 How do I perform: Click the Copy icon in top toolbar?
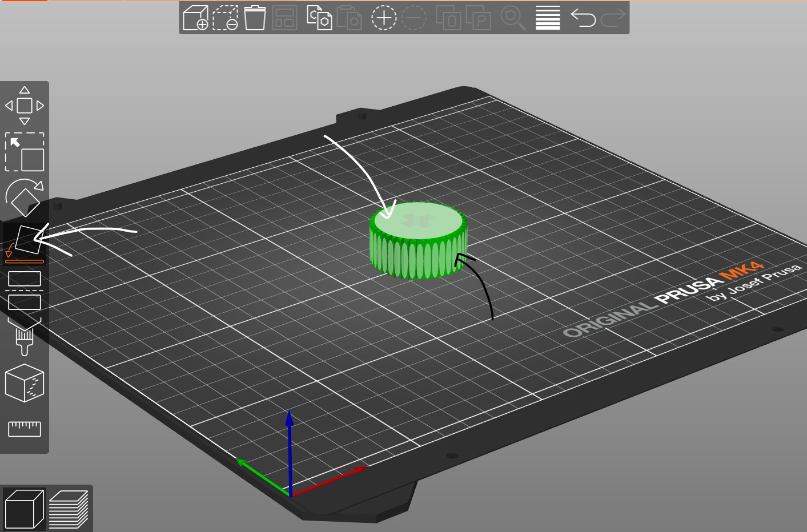319,18
